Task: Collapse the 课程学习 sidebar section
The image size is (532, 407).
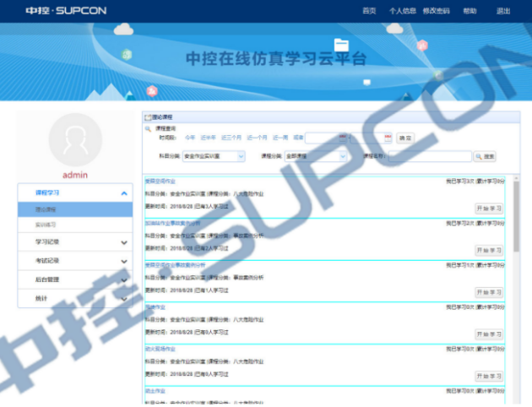Action: click(x=124, y=193)
